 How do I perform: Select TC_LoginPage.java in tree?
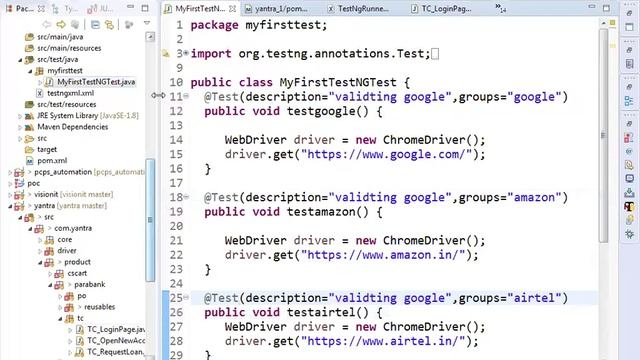tap(116, 329)
